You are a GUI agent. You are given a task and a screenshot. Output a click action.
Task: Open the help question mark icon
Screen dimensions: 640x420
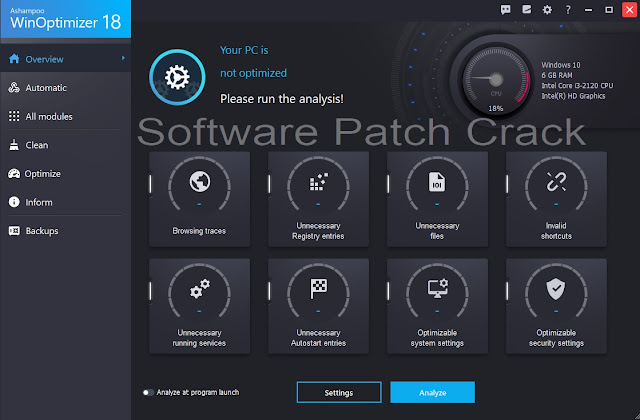568,10
